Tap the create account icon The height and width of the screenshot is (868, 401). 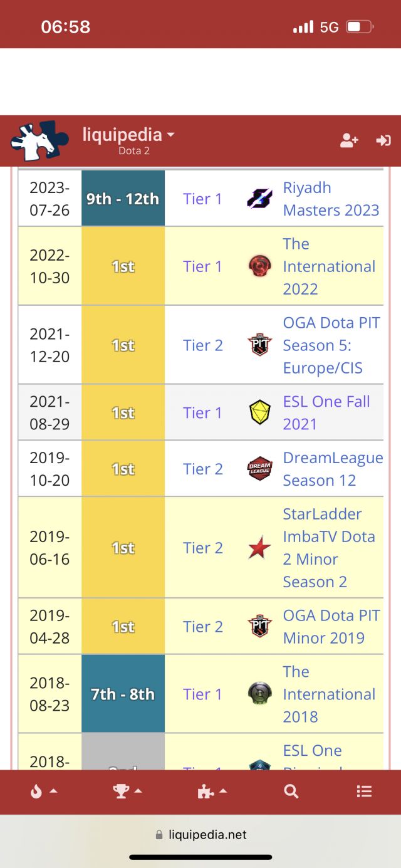[x=349, y=141]
